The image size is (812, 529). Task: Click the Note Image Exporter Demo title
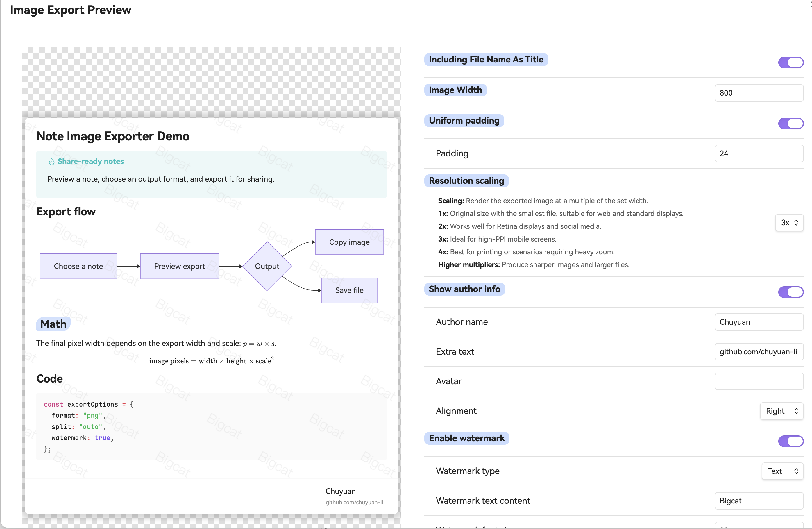[x=113, y=136]
